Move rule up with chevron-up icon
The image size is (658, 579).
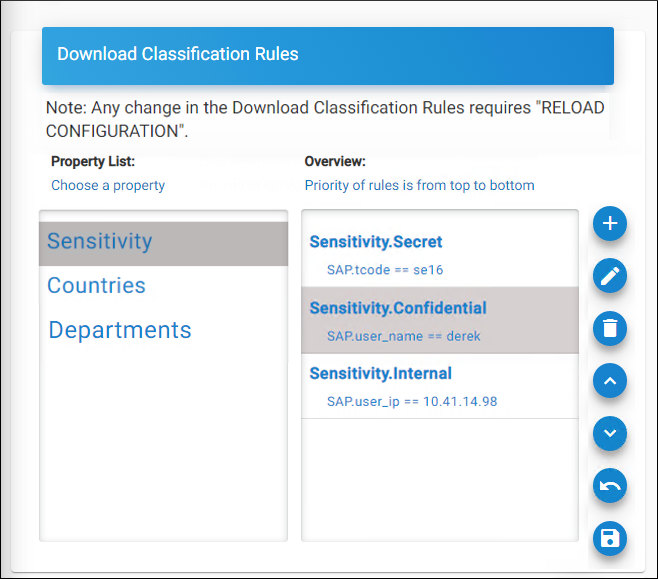click(x=609, y=381)
